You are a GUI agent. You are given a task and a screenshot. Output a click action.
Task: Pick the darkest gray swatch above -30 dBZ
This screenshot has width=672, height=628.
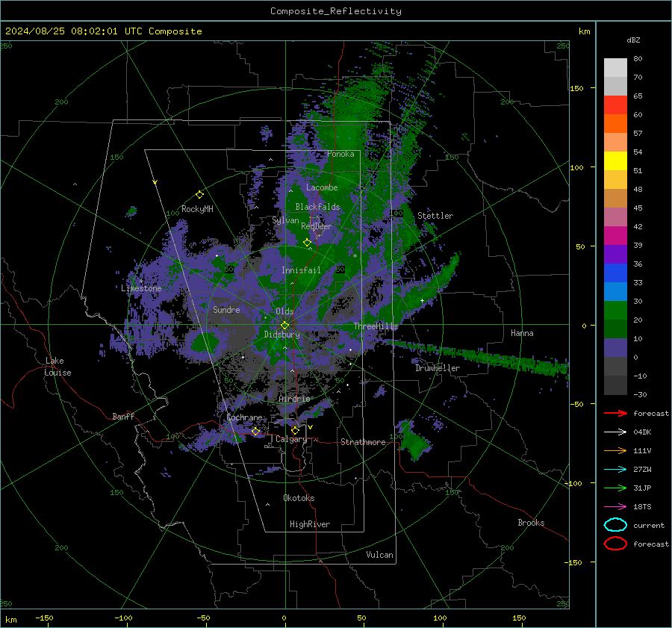[615, 385]
